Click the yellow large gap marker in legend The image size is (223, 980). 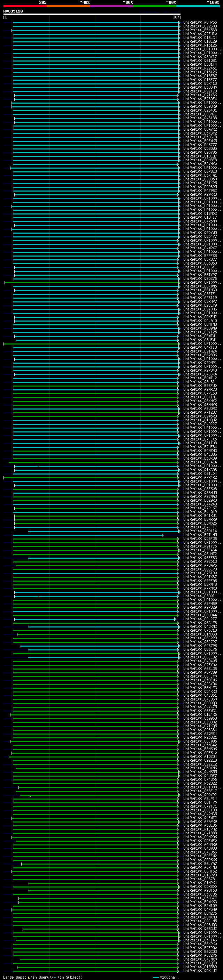[29, 977]
